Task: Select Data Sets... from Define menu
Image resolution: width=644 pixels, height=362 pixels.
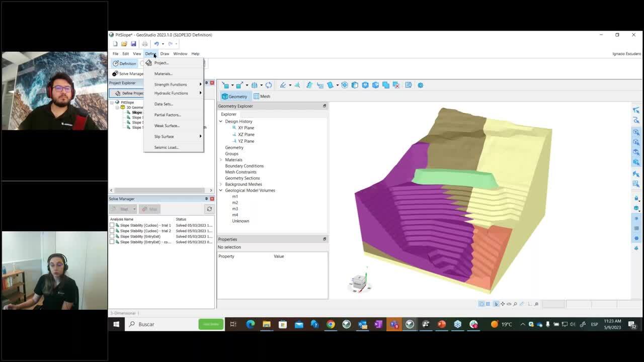Action: tap(174, 104)
